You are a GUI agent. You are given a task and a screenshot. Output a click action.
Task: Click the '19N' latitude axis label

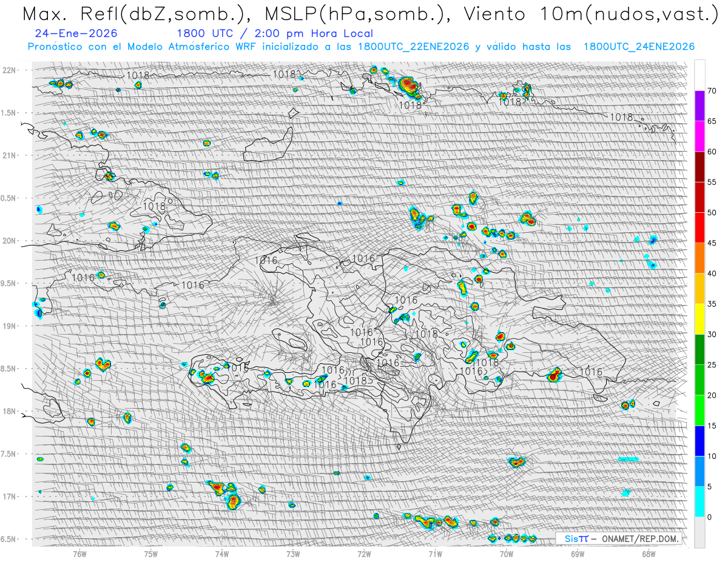click(x=9, y=326)
